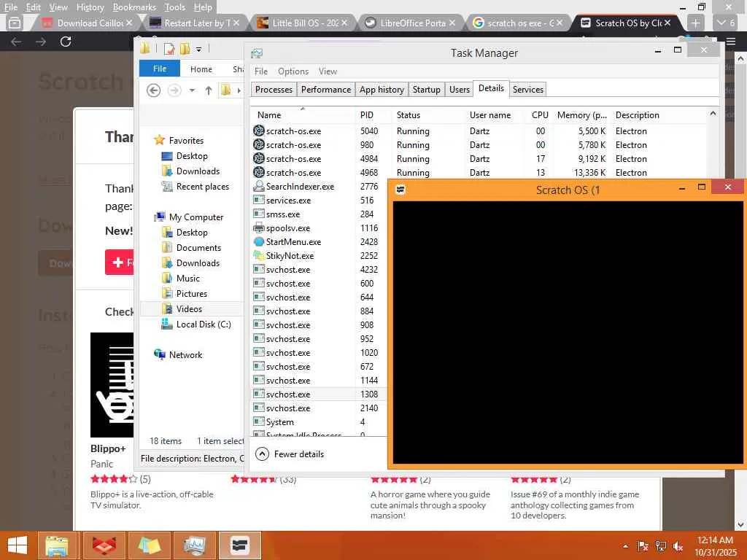Sort by Memory column header
747x560 pixels.
pyautogui.click(x=581, y=114)
